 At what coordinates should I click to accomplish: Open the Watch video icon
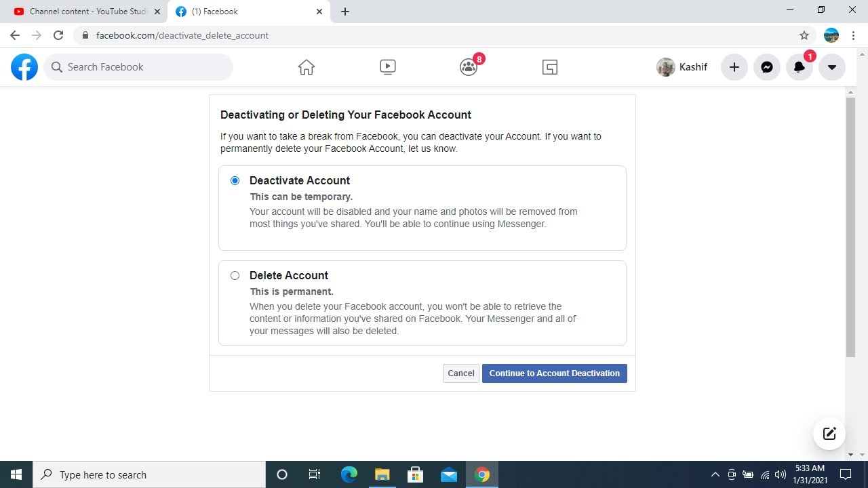click(388, 67)
